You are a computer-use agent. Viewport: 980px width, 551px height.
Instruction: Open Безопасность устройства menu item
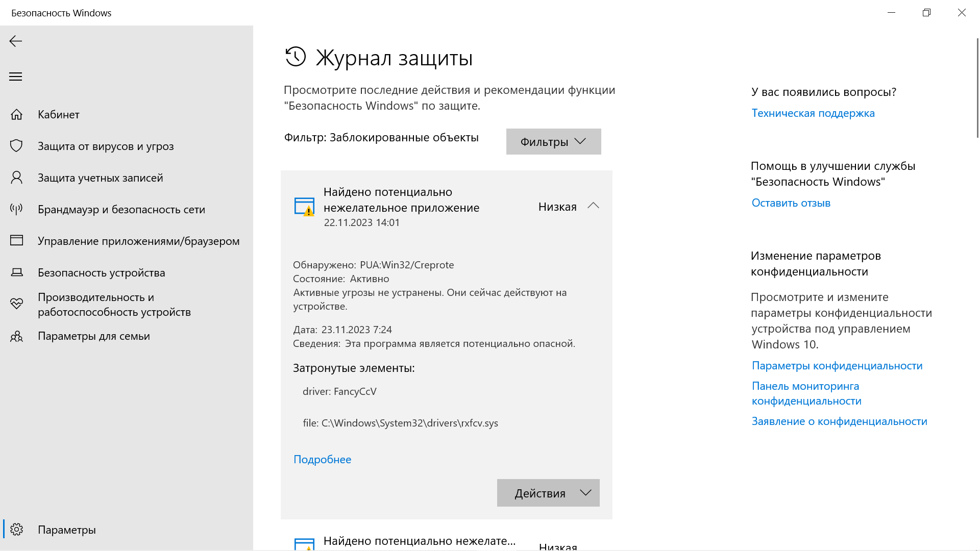(101, 272)
